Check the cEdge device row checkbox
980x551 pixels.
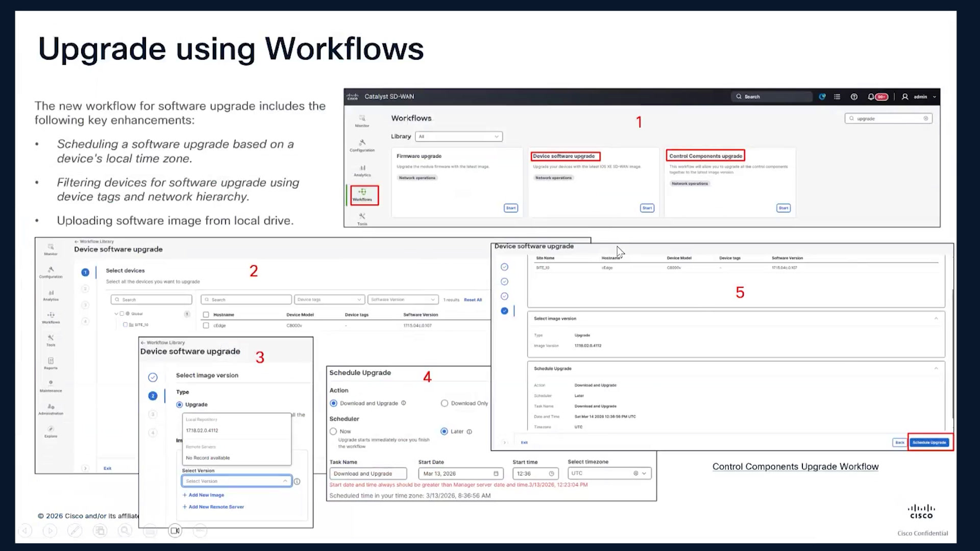coord(206,325)
